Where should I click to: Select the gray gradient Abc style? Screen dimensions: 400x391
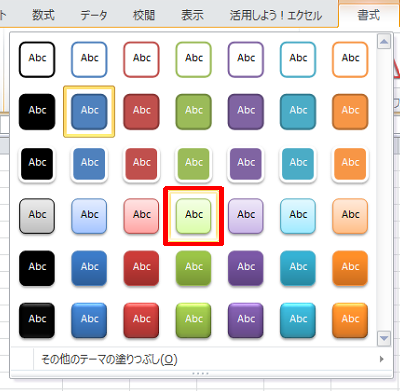click(x=37, y=216)
